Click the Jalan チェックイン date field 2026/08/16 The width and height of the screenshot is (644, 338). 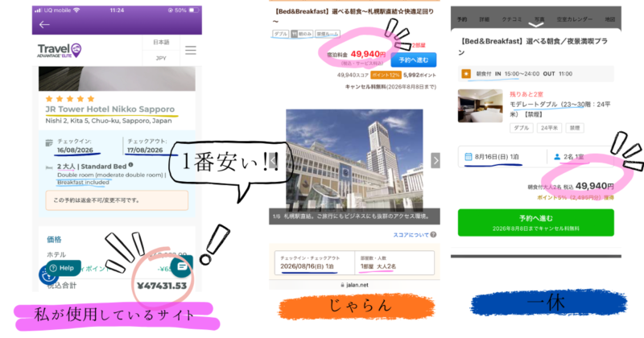[315, 263]
